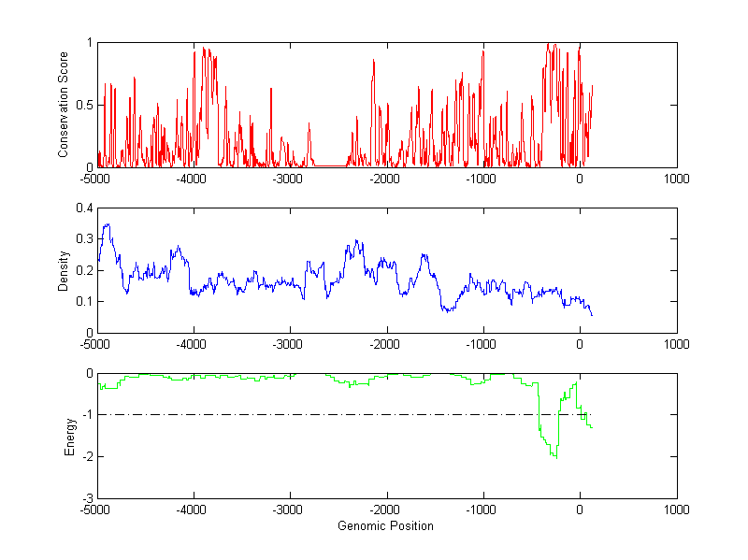Click the Conservation Score y-axis label
Image resolution: width=748 pixels, height=560 pixels.
click(63, 105)
